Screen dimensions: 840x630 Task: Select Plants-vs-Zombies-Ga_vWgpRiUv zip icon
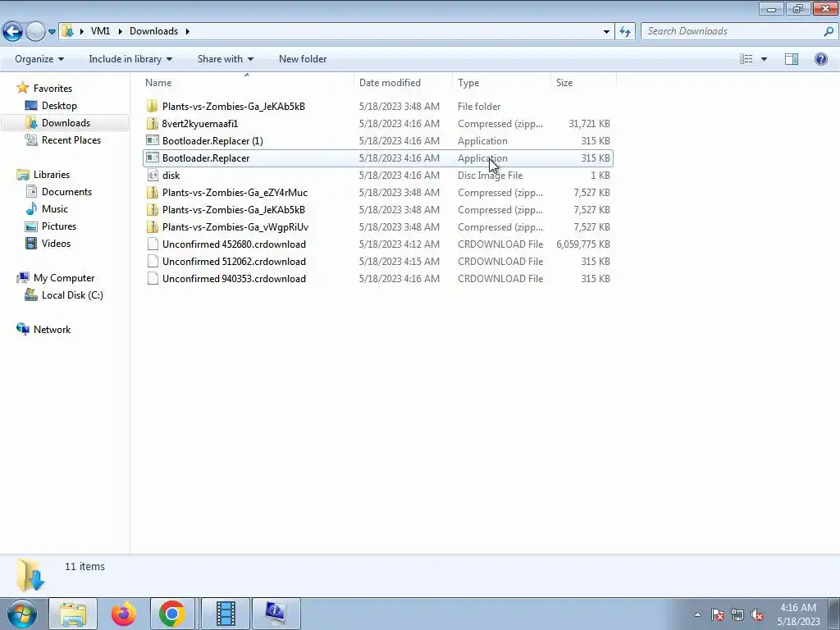click(x=153, y=227)
